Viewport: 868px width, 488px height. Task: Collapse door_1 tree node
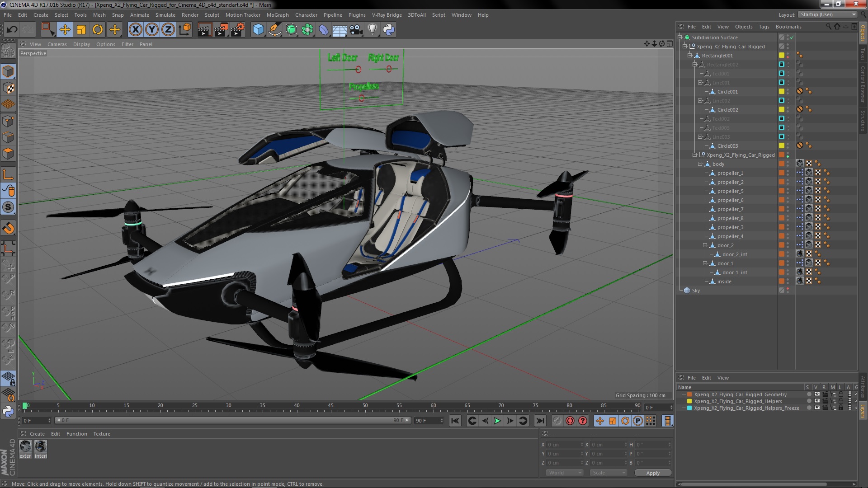tap(705, 263)
